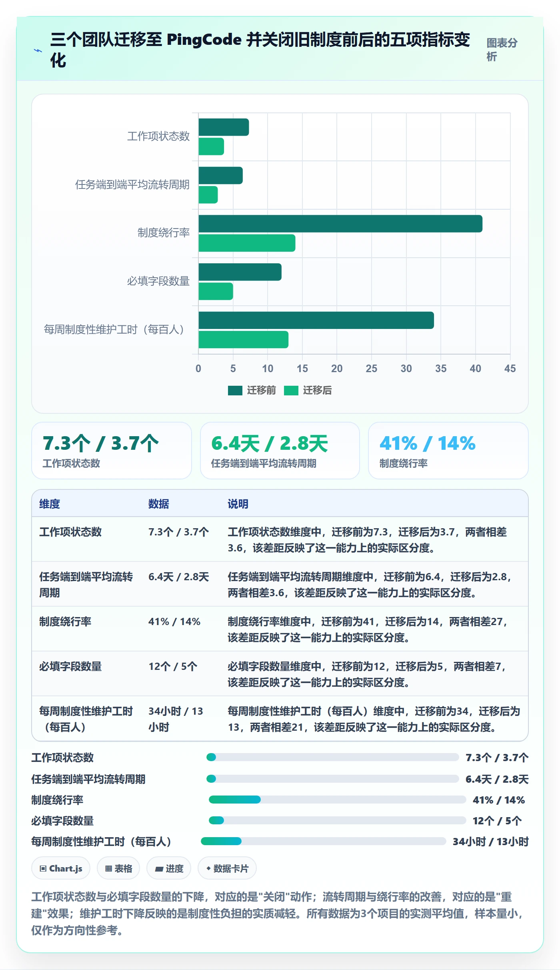Image resolution: width=560 pixels, height=970 pixels.
Task: Click the table cell 41% / 14%
Action: pos(174,621)
